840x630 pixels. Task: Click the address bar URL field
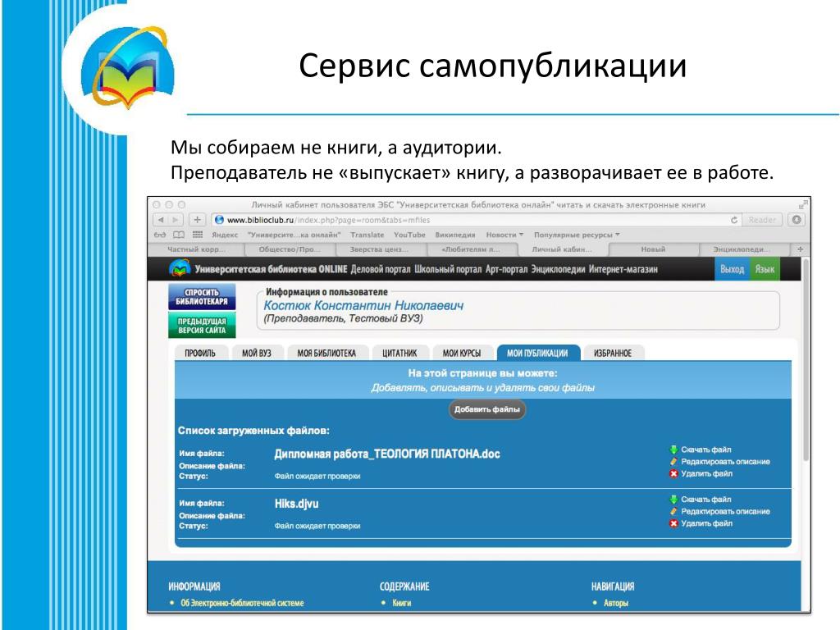click(x=476, y=220)
